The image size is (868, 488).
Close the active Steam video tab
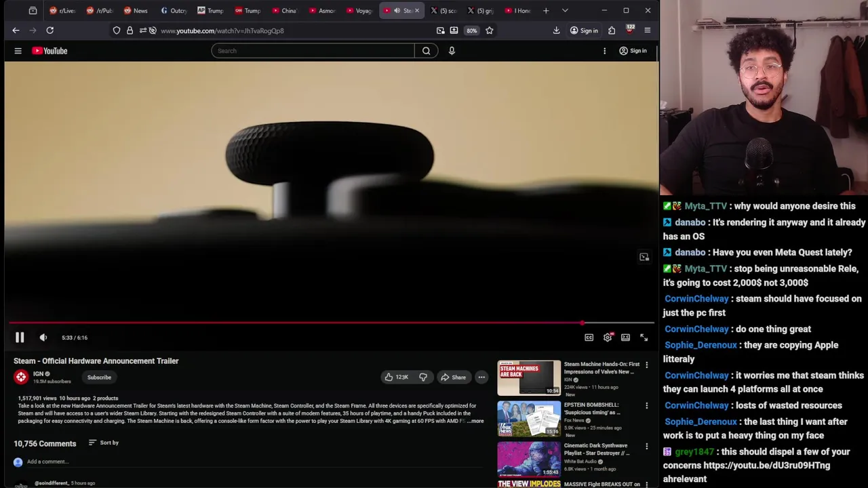click(x=417, y=11)
